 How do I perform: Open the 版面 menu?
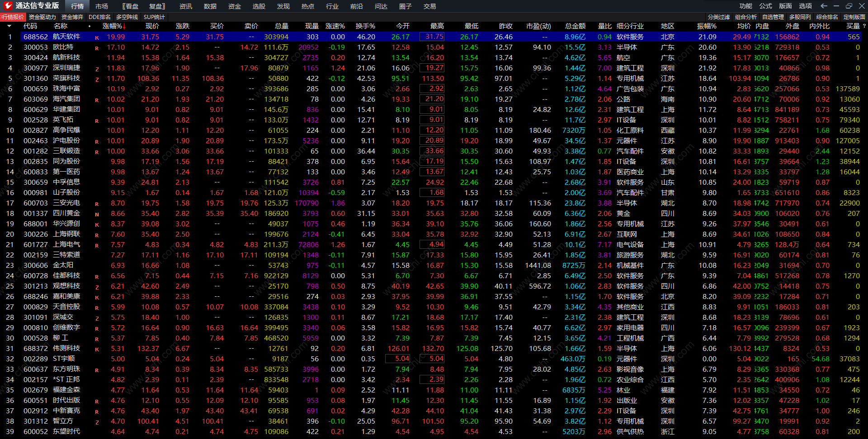(x=786, y=6)
